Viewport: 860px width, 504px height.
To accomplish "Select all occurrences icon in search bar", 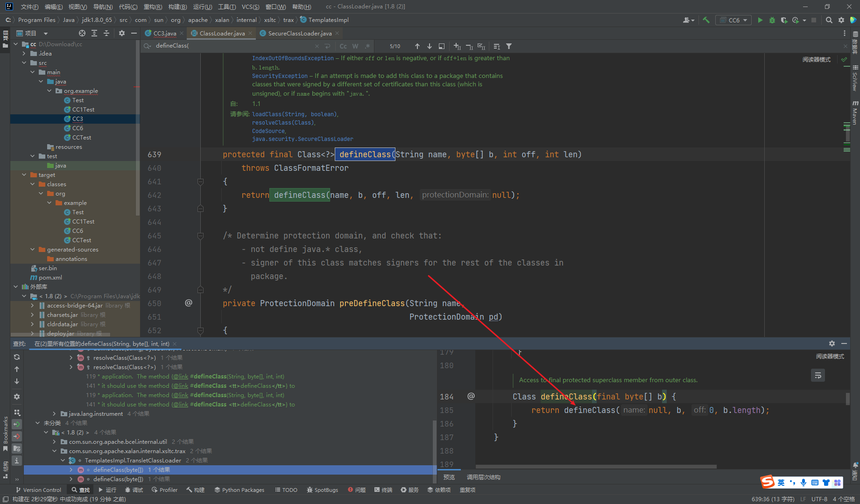I will (481, 46).
